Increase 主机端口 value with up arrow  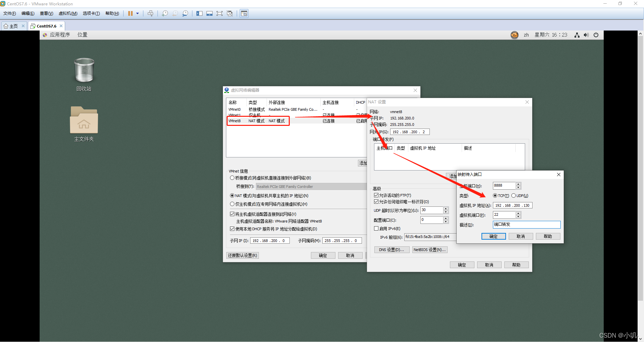518,184
